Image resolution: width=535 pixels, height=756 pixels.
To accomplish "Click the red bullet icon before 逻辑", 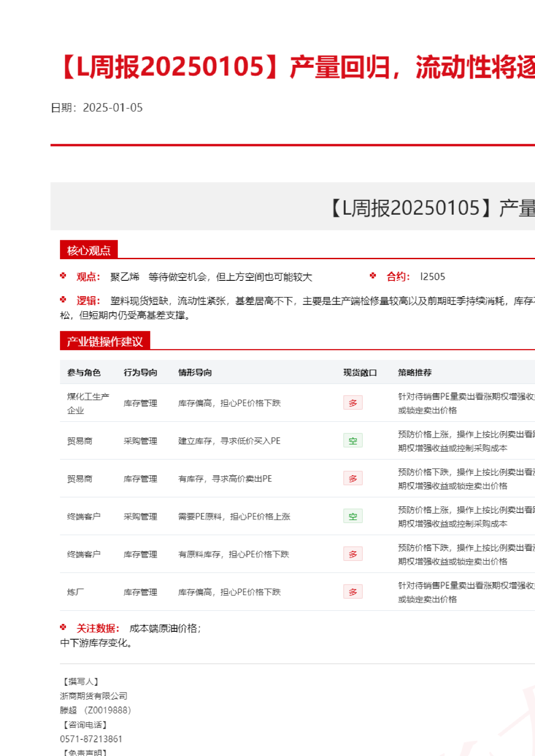I will [63, 300].
